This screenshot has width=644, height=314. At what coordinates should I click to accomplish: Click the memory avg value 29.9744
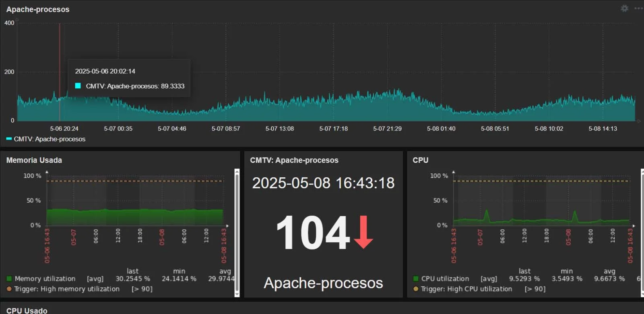(221, 279)
